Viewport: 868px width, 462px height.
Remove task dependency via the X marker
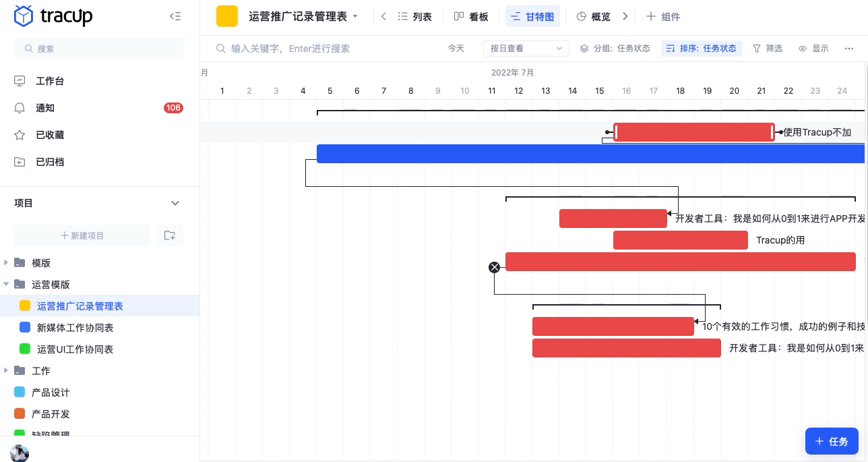tap(495, 267)
